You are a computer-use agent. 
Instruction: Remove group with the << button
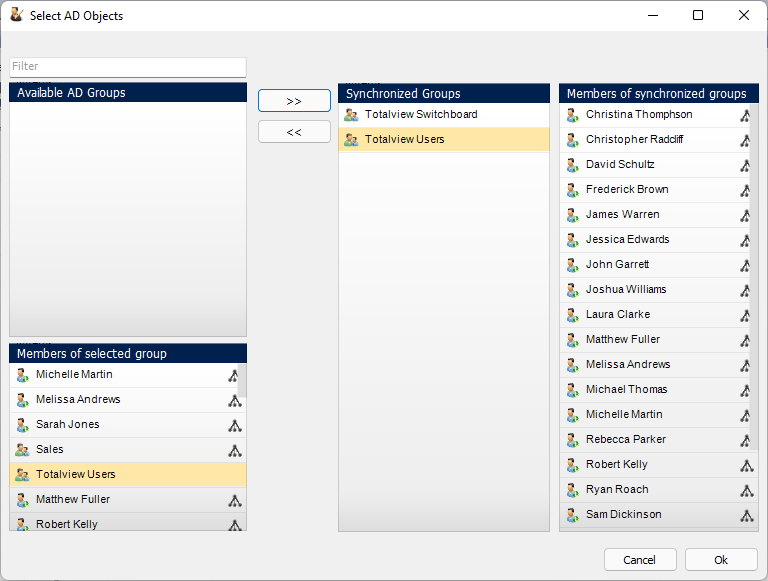click(294, 132)
